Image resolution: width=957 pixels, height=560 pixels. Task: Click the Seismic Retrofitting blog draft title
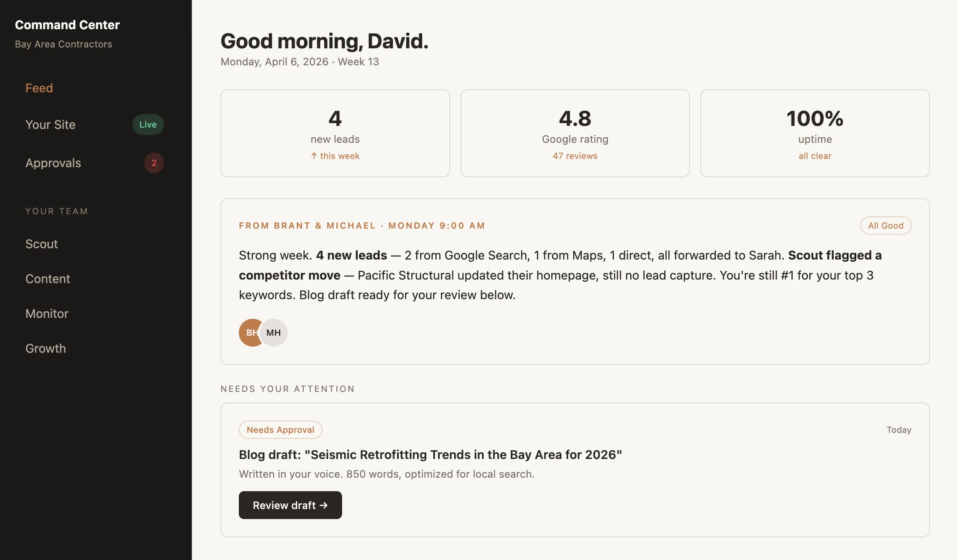430,455
